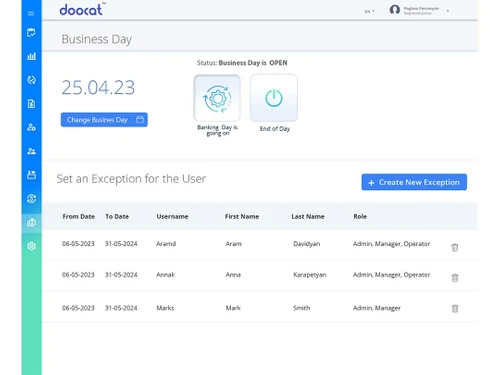Viewport: 500px width, 375px height.
Task: Open the bar chart reports sidebar icon
Action: (x=31, y=56)
